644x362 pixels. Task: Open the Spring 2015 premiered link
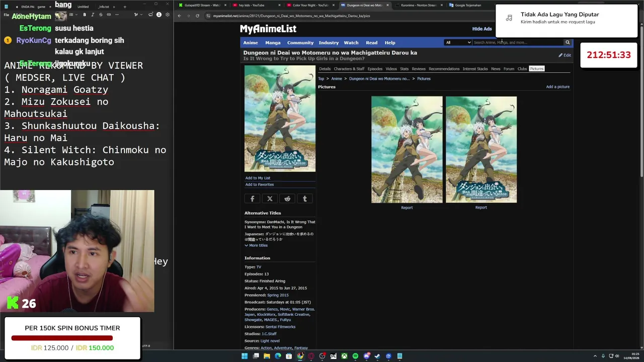coord(278,295)
